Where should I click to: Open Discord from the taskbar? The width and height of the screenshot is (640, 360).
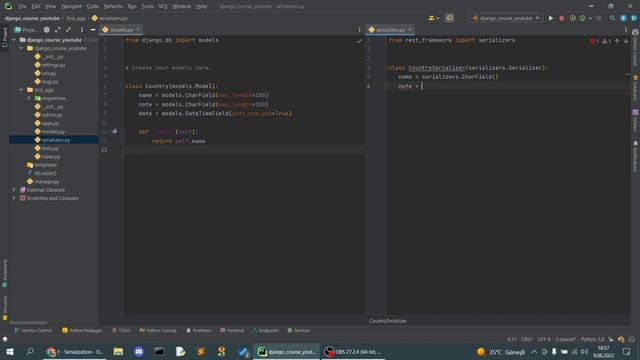[x=139, y=352]
